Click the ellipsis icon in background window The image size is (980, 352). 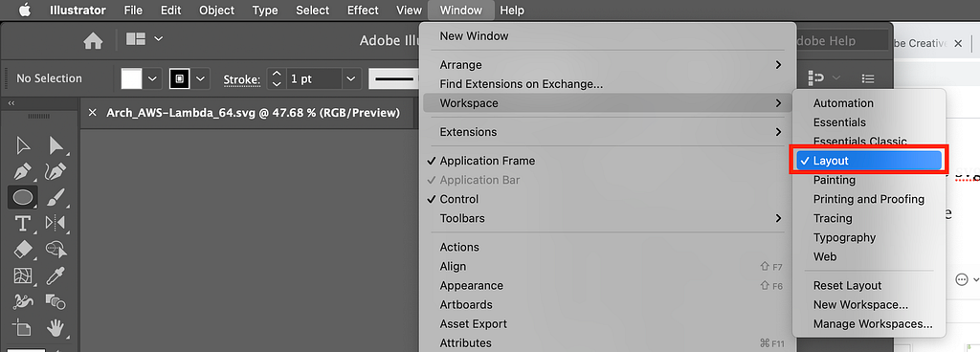(962, 279)
